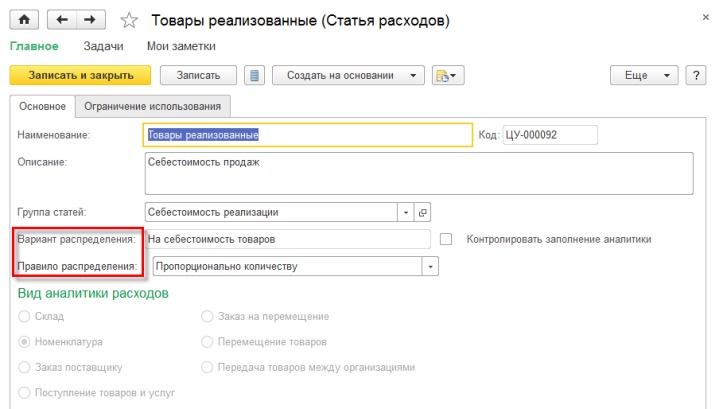Click the Описание label
The height and width of the screenshot is (409, 720).
coord(42,162)
